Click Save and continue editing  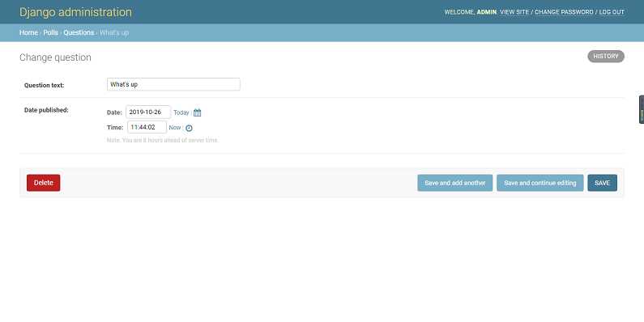[540, 183]
